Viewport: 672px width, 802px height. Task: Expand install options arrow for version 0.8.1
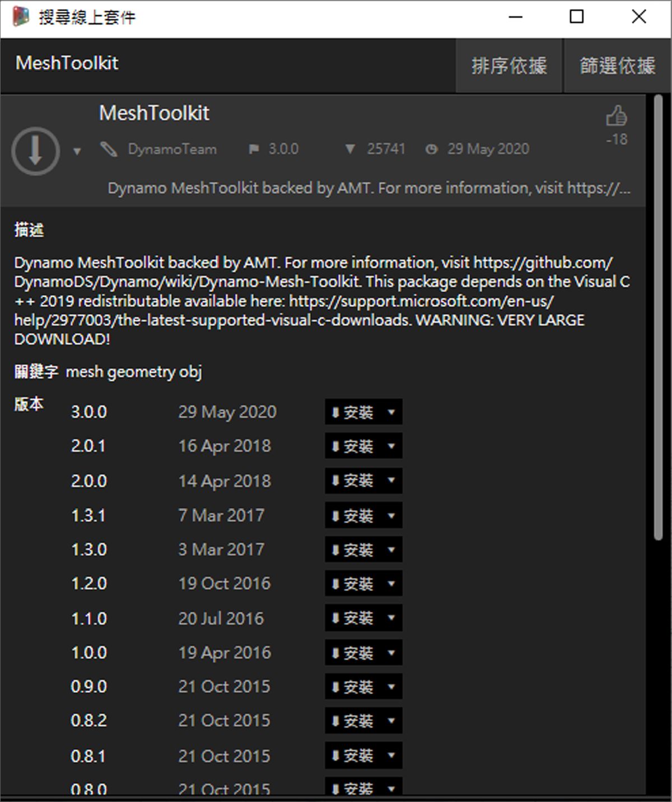[x=391, y=756]
